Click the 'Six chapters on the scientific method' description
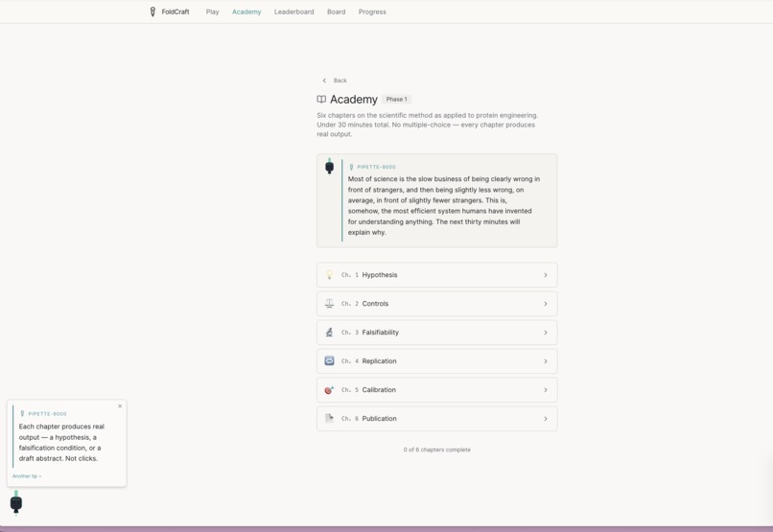 point(428,125)
